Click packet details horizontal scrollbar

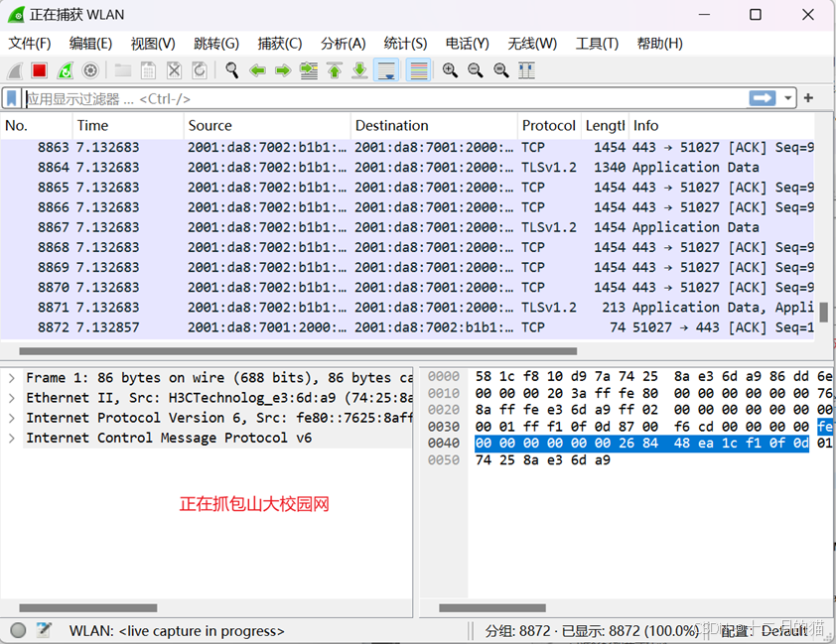click(88, 607)
